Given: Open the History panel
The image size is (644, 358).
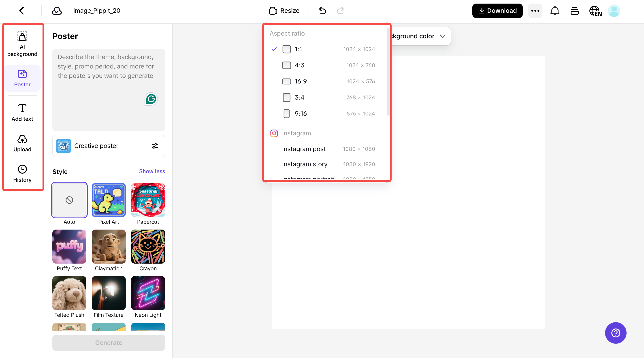Looking at the screenshot, I should [22, 173].
